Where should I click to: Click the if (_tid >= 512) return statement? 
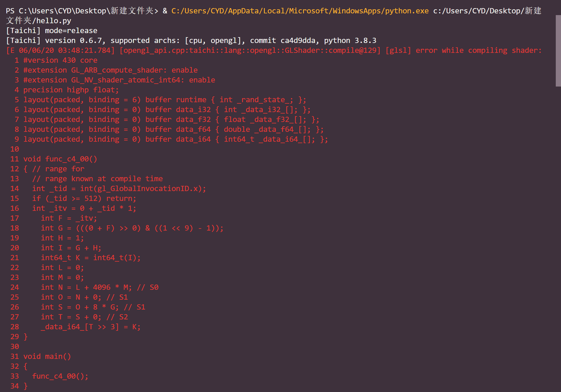tap(84, 198)
